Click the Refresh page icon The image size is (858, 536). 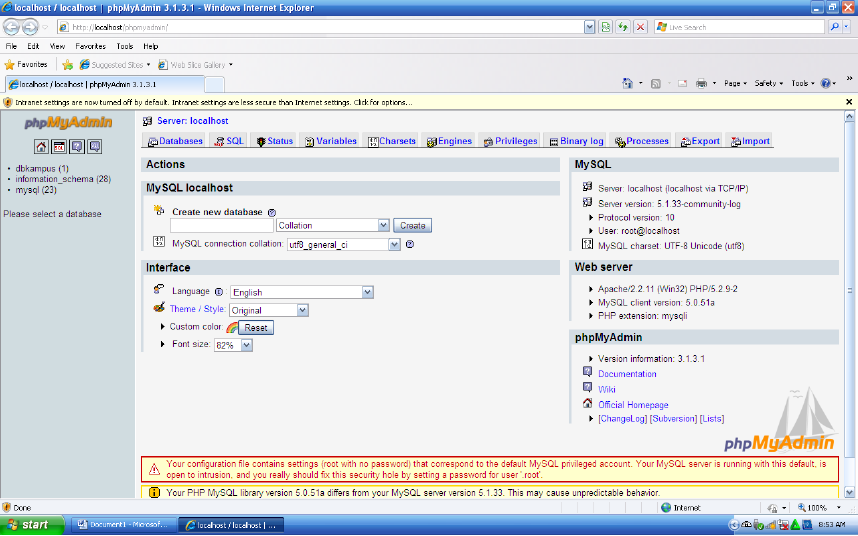pos(623,26)
